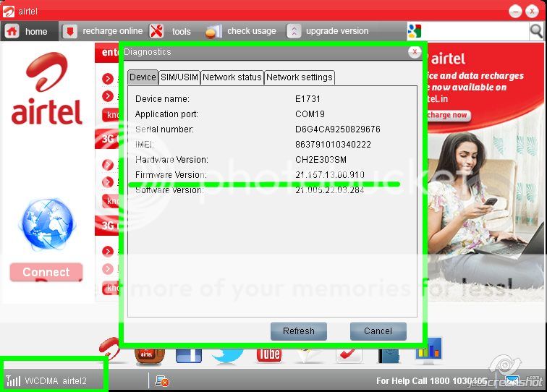The height and width of the screenshot is (392, 547).
Task: Click the large airtel logo on the left
Action: [47, 88]
